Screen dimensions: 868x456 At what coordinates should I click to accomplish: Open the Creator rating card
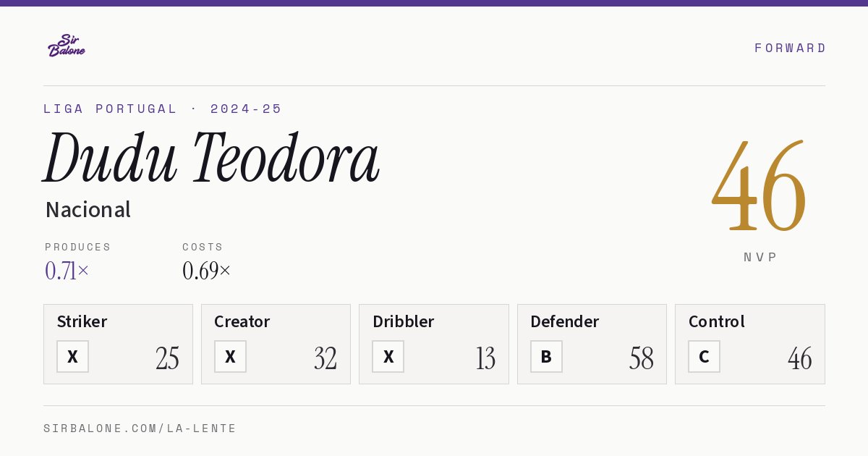tap(276, 344)
